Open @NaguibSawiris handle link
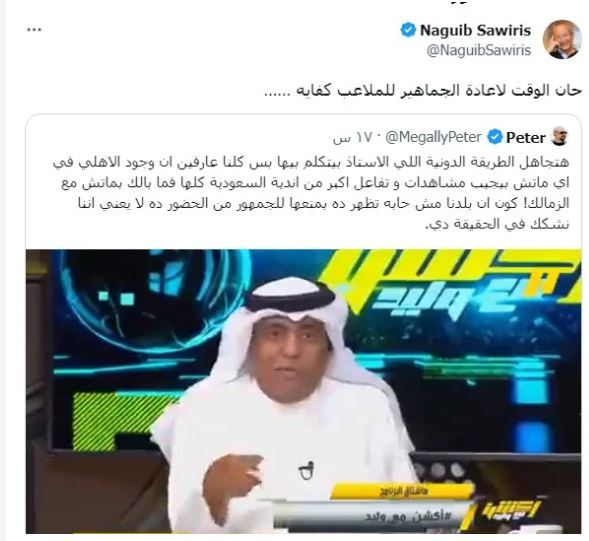This screenshot has width=589, height=541. click(x=479, y=50)
